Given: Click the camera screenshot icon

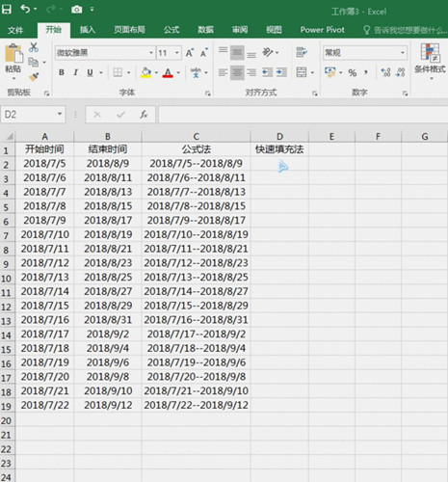Looking at the screenshot, I should click(76, 10).
